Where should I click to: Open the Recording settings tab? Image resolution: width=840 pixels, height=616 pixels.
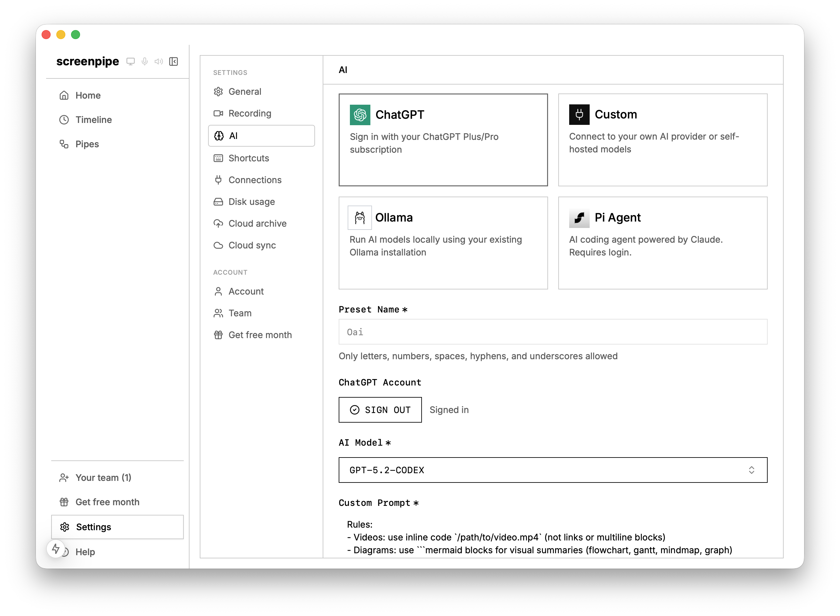(249, 113)
